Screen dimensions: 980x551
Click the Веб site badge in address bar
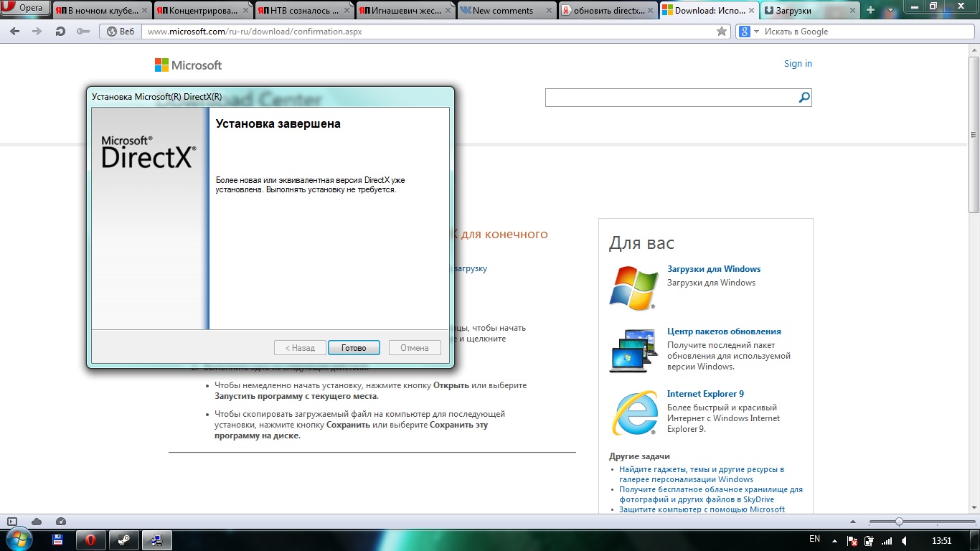(121, 32)
